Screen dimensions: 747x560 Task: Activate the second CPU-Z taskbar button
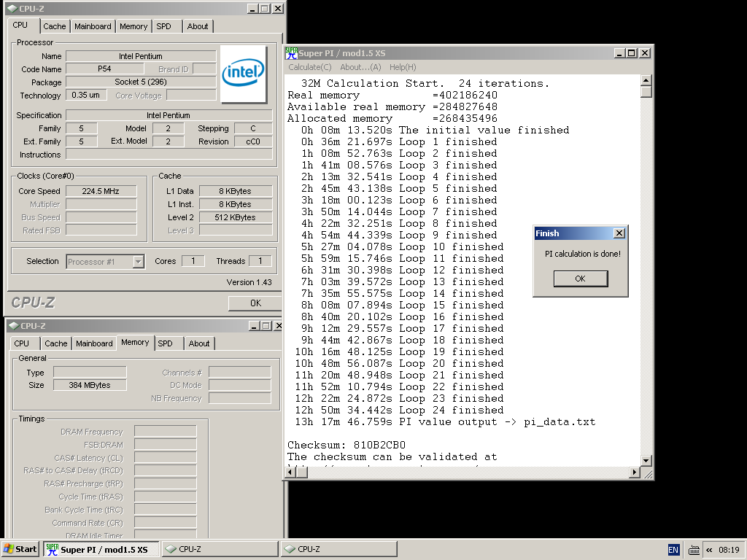pyautogui.click(x=338, y=549)
